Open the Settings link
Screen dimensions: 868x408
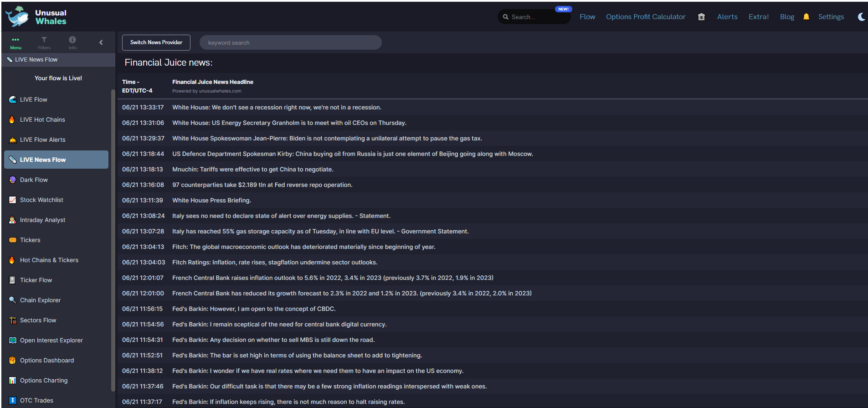coord(831,17)
